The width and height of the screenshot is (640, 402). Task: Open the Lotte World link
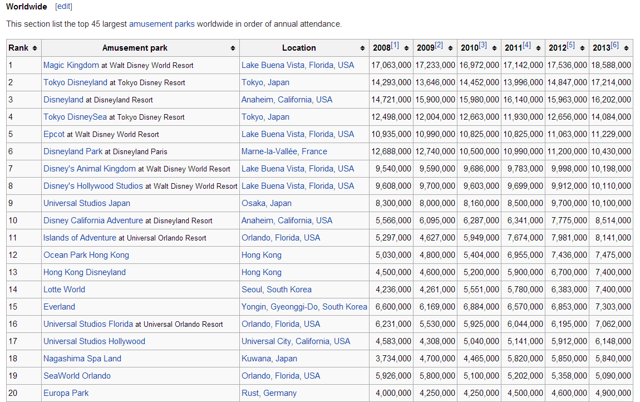(64, 289)
